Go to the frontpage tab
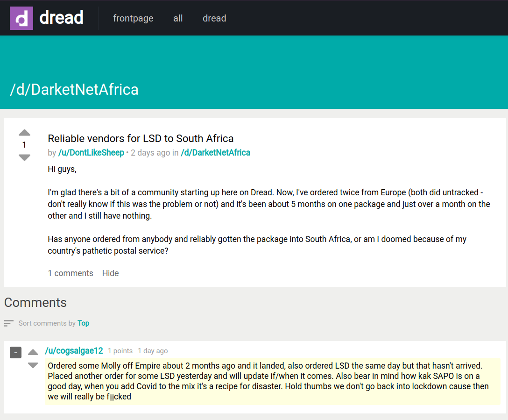Image resolution: width=508 pixels, height=420 pixels. pos(133,18)
